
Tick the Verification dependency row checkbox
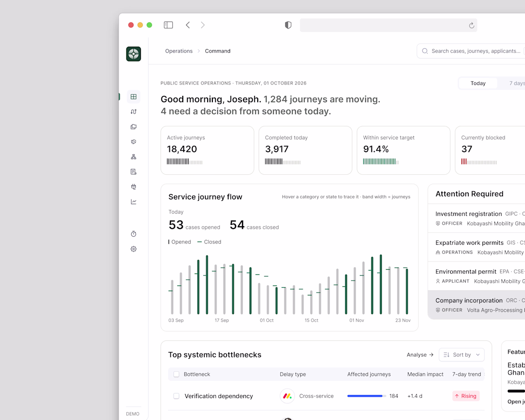176,396
